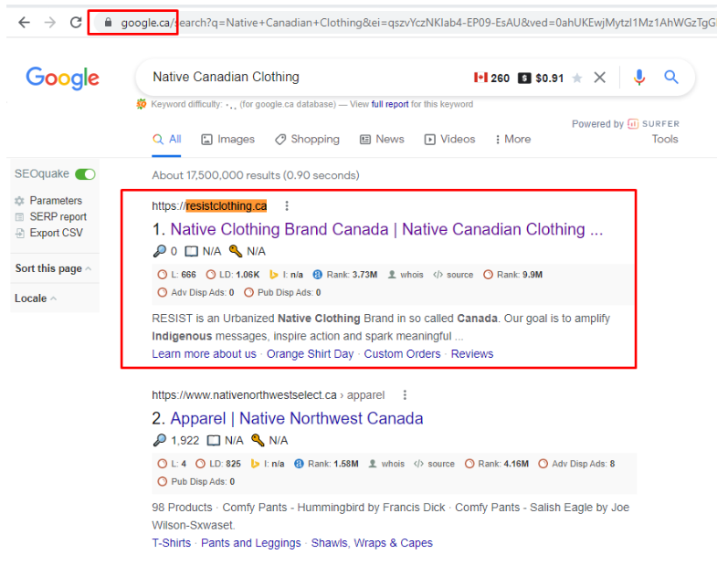Click magnifier metric icon under first result
This screenshot has height=586, width=728.
click(159, 251)
